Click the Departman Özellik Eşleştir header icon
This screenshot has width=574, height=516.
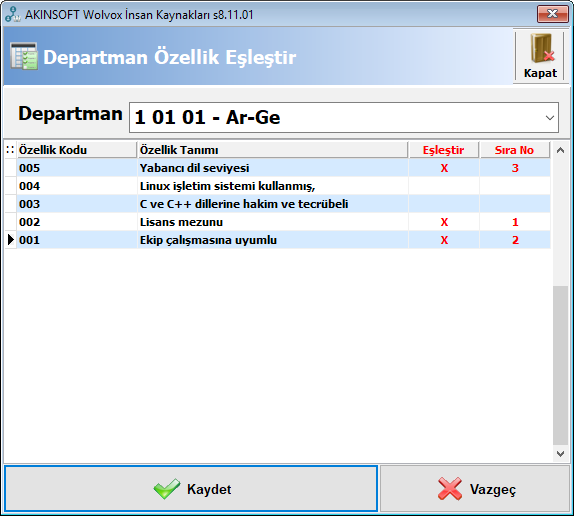coord(24,56)
